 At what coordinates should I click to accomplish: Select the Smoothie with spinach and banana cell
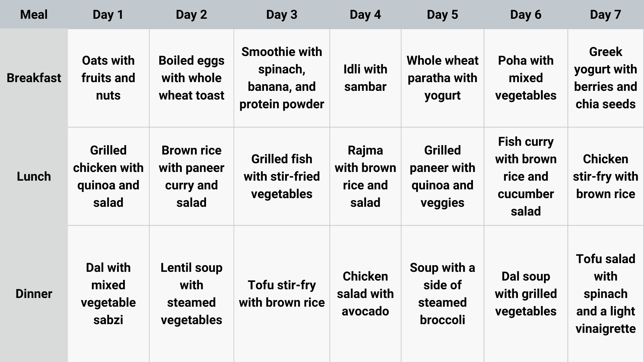pos(282,78)
